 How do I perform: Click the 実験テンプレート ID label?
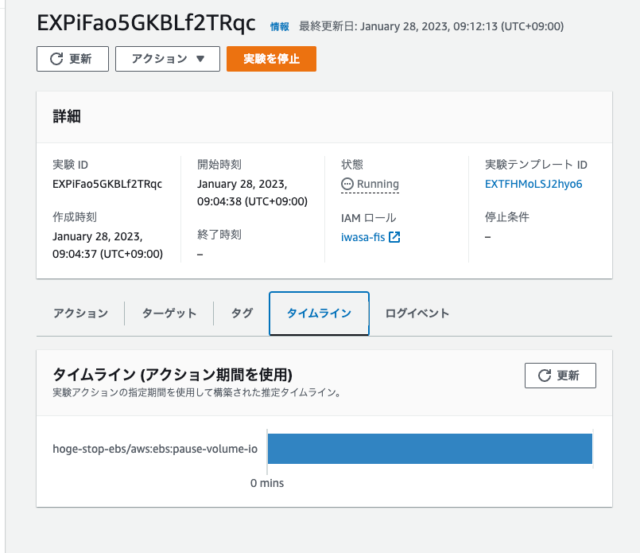536,164
